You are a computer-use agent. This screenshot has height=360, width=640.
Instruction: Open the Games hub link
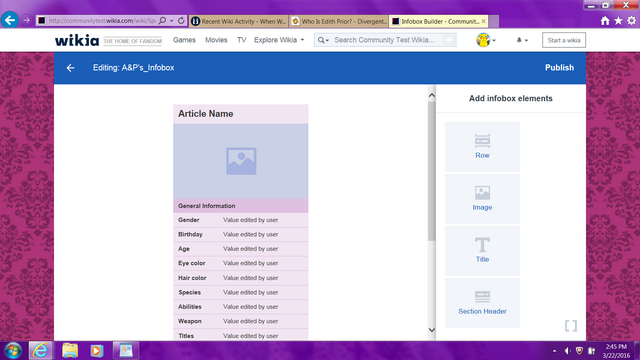click(x=184, y=40)
